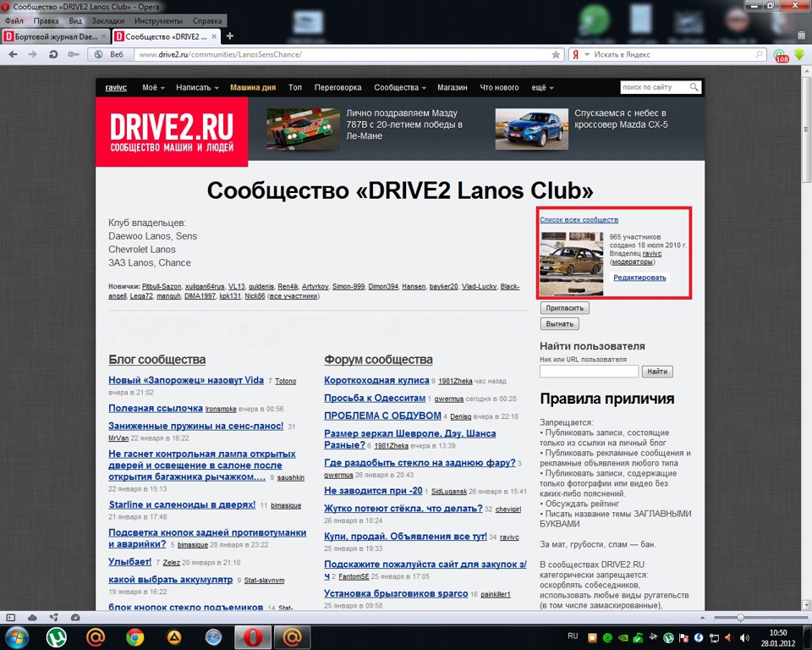The height and width of the screenshot is (650, 812).
Task: Click the community's gold Lanos photo
Action: [571, 264]
